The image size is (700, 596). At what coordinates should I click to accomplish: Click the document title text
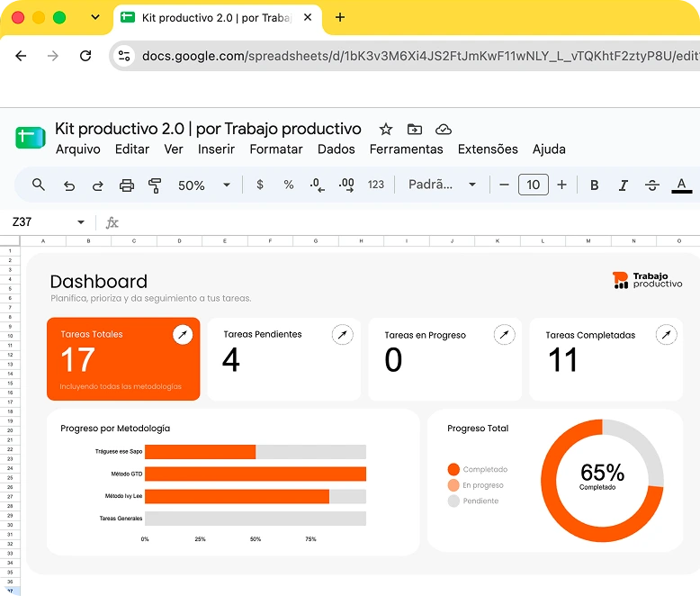pos(208,129)
